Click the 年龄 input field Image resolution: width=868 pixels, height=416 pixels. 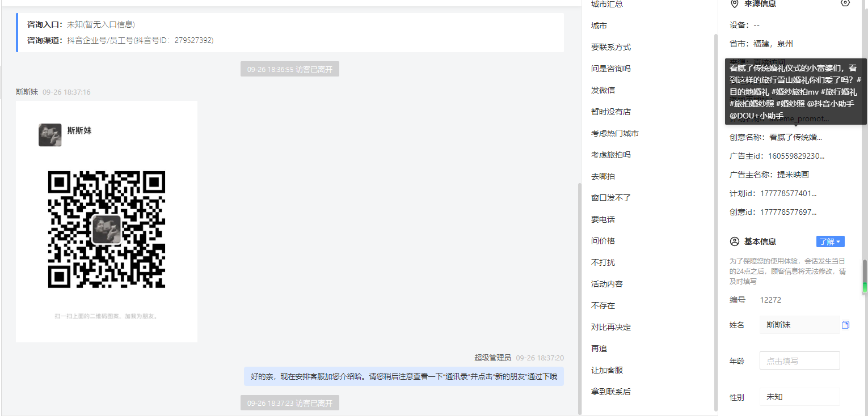click(x=800, y=360)
